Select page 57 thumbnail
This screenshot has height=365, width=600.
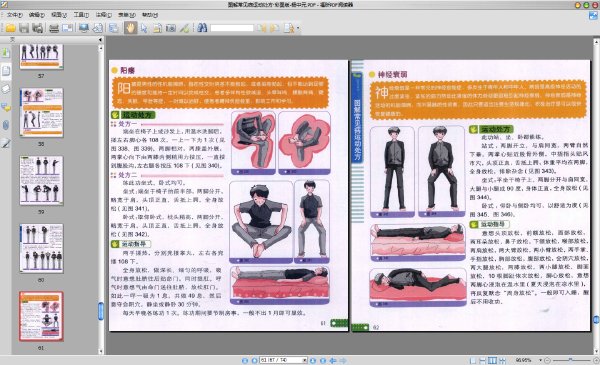41,56
